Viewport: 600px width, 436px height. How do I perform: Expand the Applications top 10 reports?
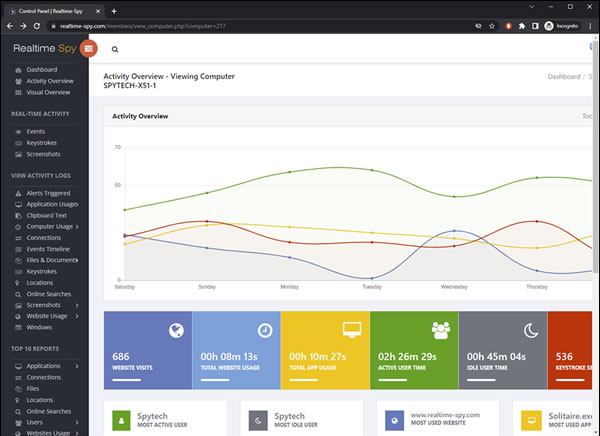[77, 366]
